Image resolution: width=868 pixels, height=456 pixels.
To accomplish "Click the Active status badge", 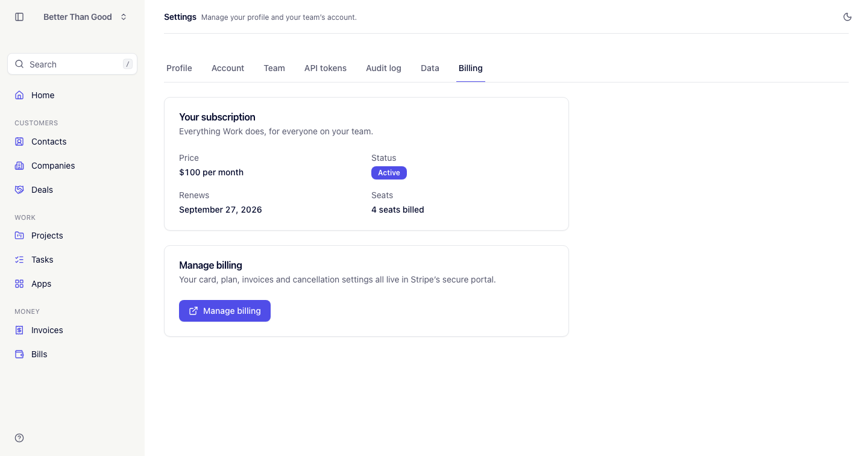I will 389,173.
